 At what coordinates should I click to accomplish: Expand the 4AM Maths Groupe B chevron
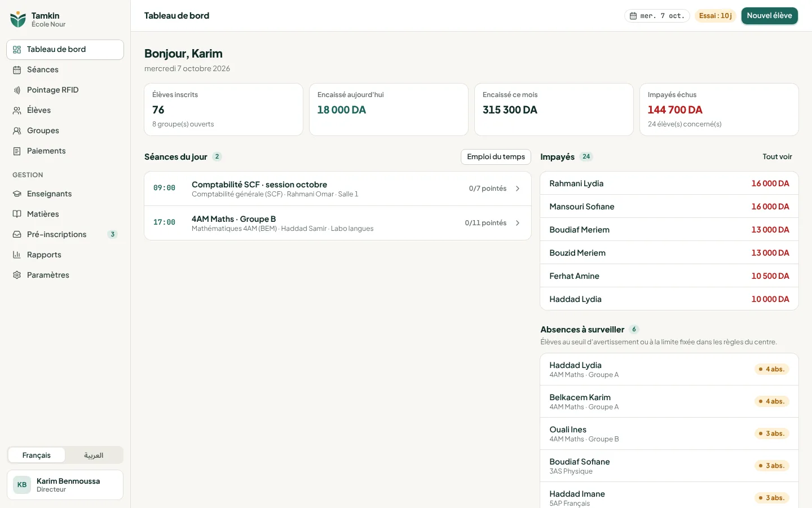[518, 223]
